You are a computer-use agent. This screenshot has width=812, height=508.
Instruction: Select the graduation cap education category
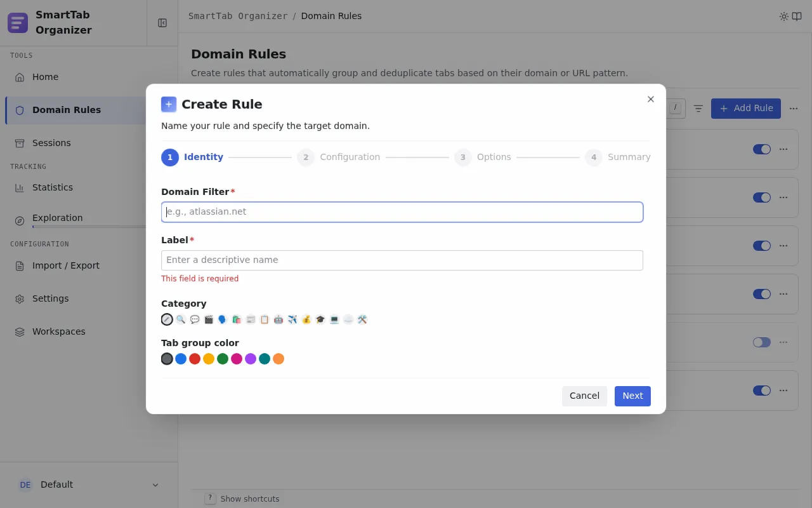320,319
